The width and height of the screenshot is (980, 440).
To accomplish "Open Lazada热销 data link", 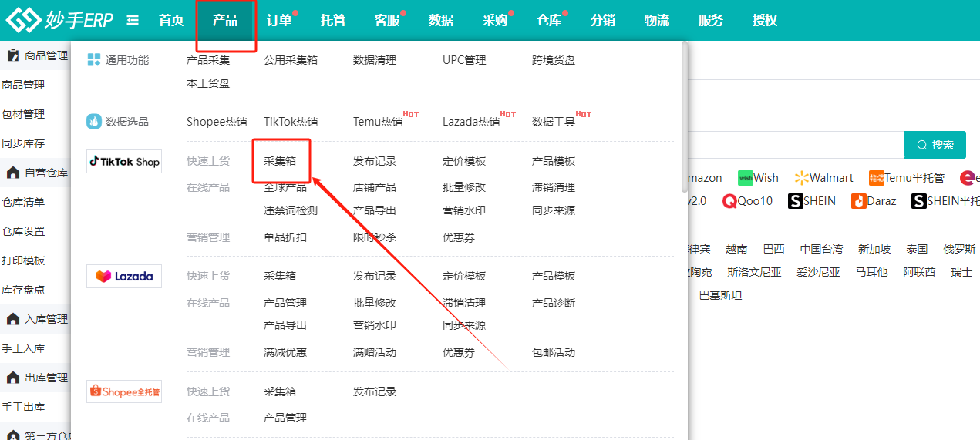I will (x=471, y=122).
